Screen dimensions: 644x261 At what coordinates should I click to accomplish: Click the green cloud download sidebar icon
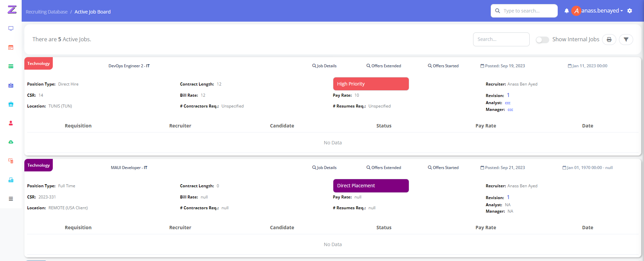11,142
